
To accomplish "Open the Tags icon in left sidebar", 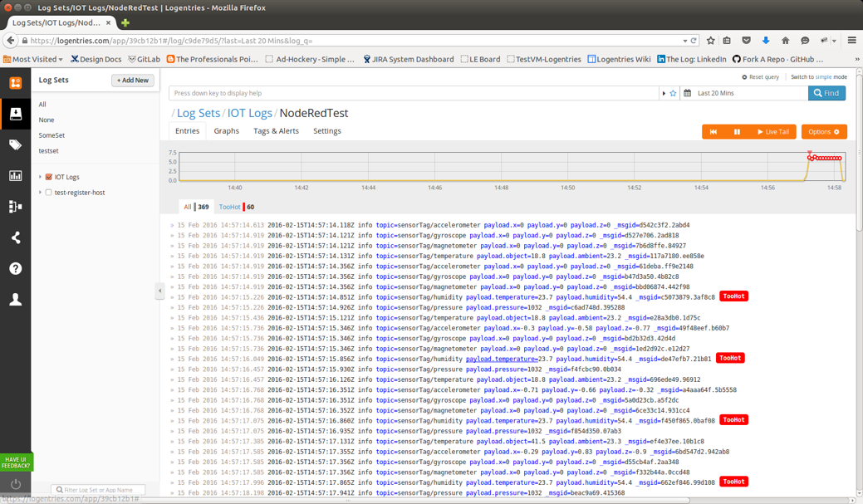I will pyautogui.click(x=15, y=144).
